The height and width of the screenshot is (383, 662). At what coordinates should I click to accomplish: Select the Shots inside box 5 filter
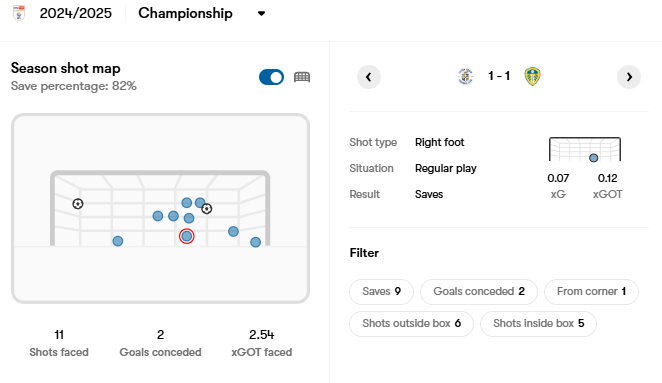(538, 323)
